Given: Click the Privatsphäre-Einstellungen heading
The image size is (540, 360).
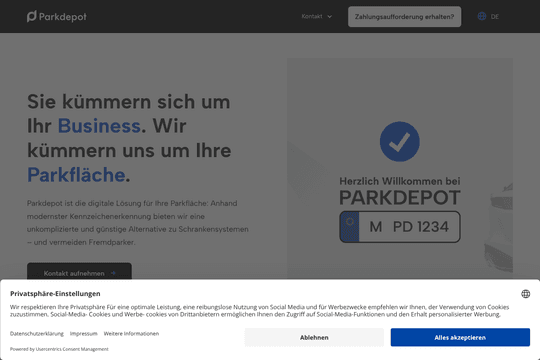Looking at the screenshot, I should click(x=55, y=294).
